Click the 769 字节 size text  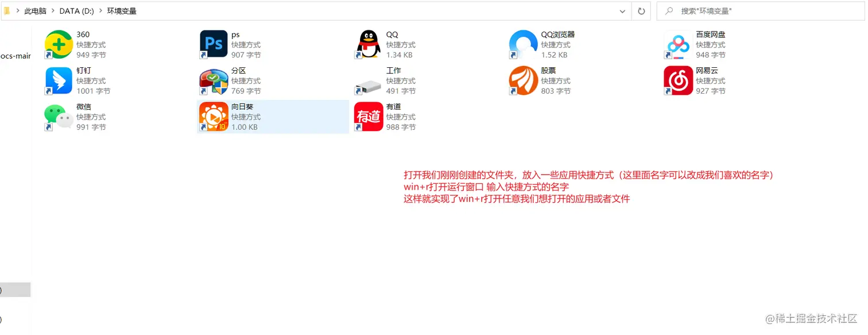click(246, 91)
